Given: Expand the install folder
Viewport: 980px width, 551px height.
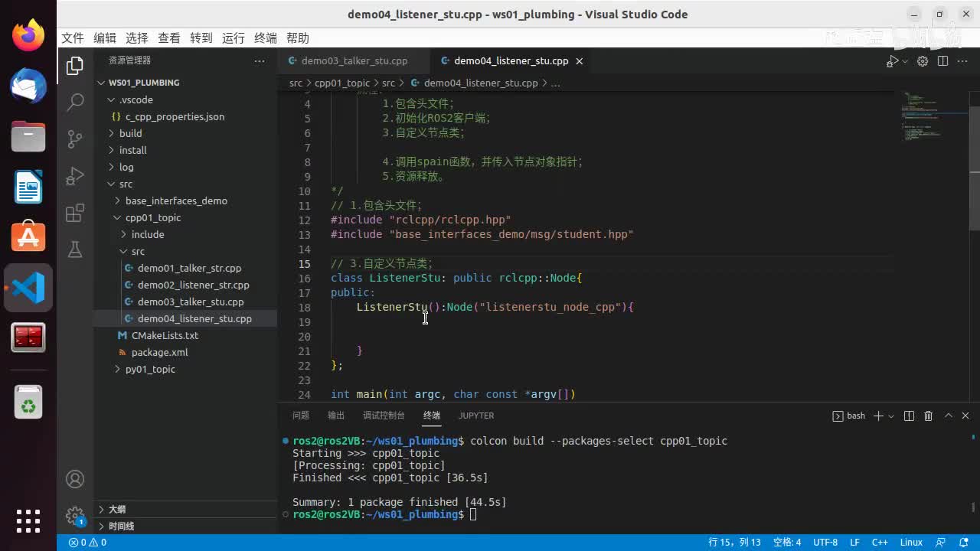Looking at the screenshot, I should tap(185, 150).
